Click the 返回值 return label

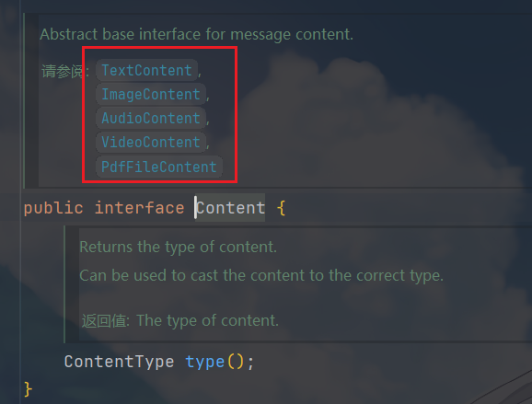(106, 320)
